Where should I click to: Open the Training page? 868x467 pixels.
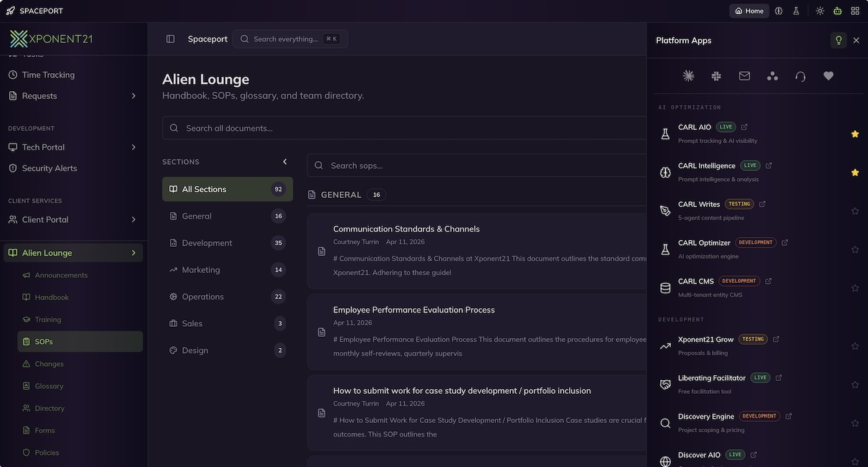point(81,320)
